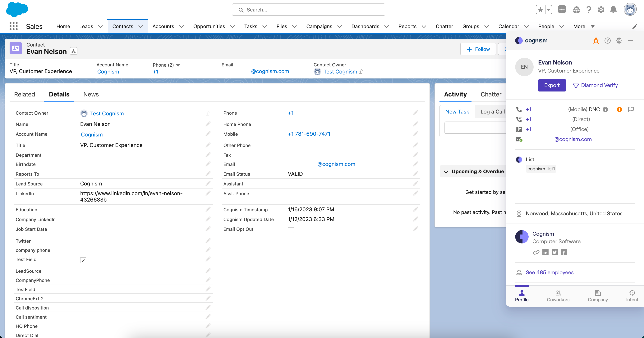Image resolution: width=644 pixels, height=338 pixels.
Task: Open Cognism company Facebook icon
Action: pyautogui.click(x=564, y=252)
